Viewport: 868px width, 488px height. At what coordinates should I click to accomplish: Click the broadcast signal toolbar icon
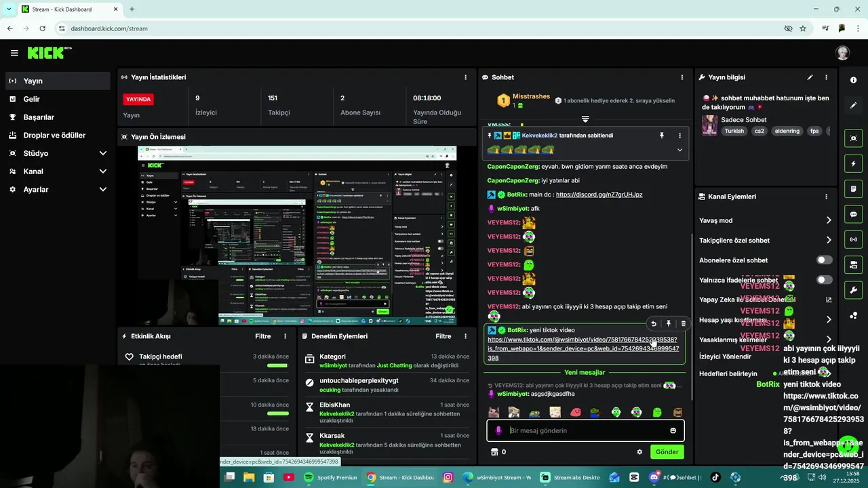point(853,239)
